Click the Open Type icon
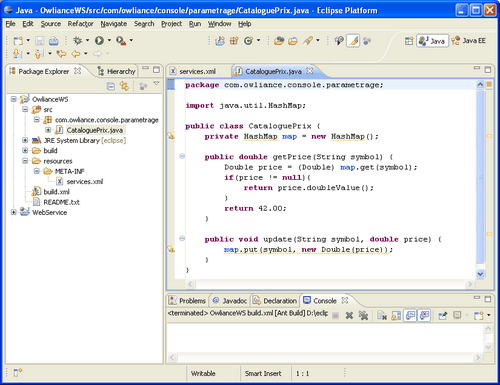This screenshot has height=385, width=500. point(279,41)
